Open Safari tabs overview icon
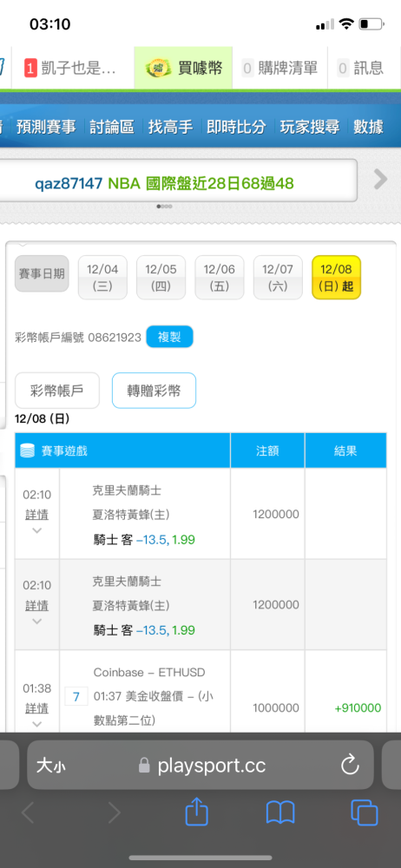Viewport: 401px width, 868px height. tap(365, 812)
